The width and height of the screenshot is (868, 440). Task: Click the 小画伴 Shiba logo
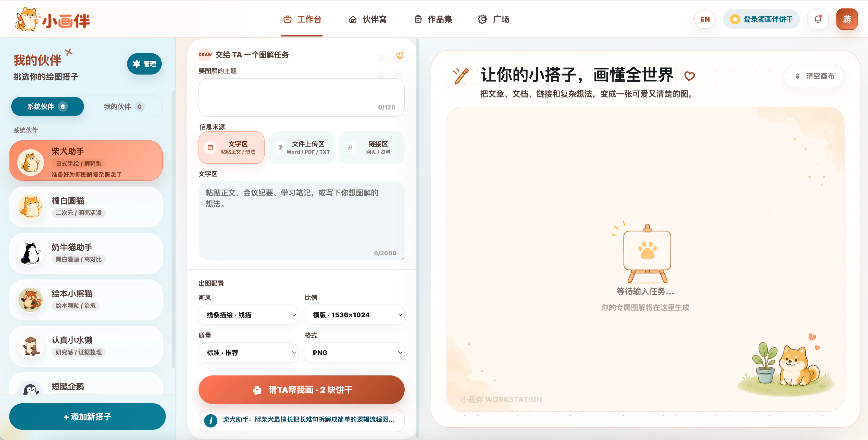53,20
